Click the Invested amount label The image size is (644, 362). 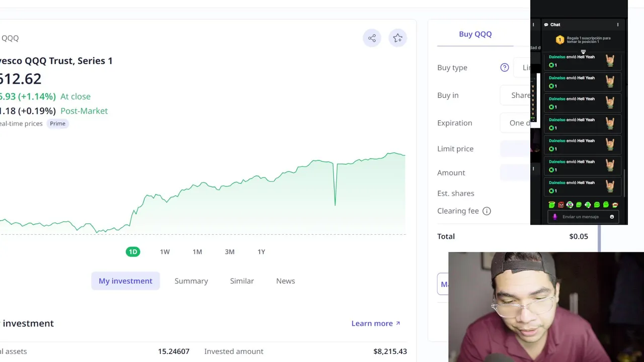[x=234, y=351]
